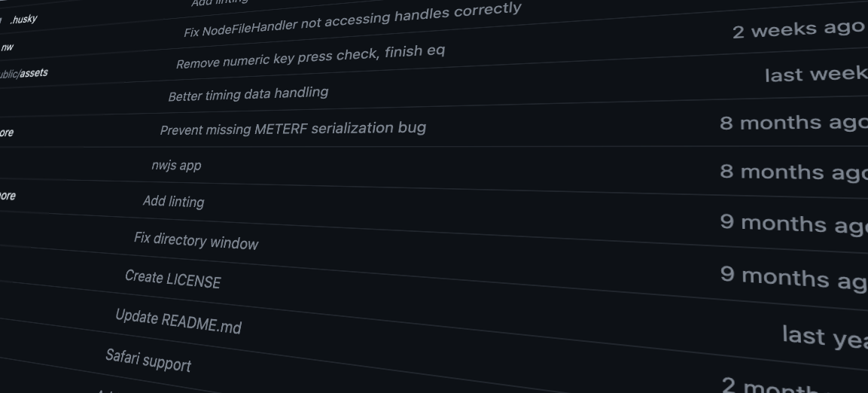Open the nw folder
This screenshot has height=393, width=868.
pos(8,47)
